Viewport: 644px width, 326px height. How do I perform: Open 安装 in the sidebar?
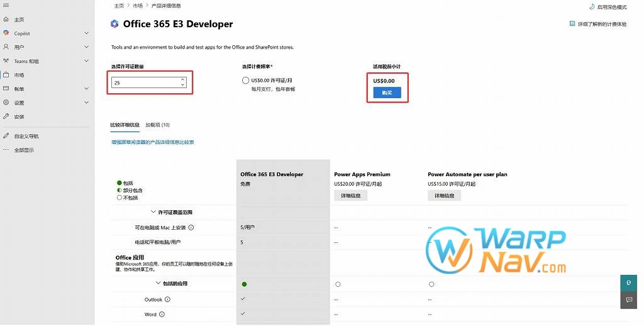[x=19, y=117]
